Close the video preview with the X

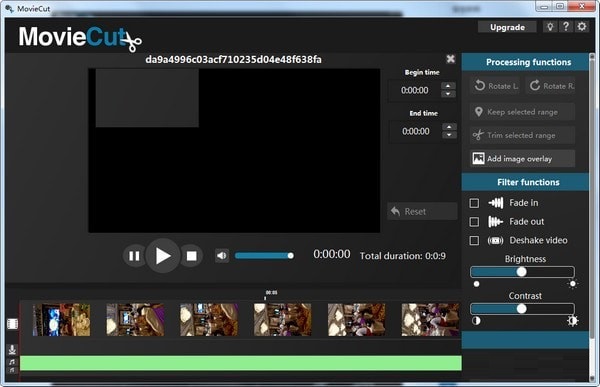pyautogui.click(x=450, y=59)
